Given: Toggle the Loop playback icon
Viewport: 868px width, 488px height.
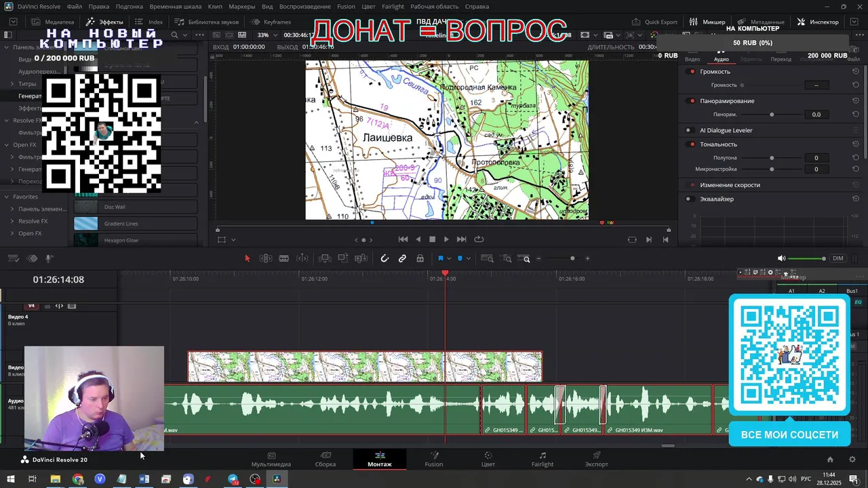Looking at the screenshot, I should point(479,239).
